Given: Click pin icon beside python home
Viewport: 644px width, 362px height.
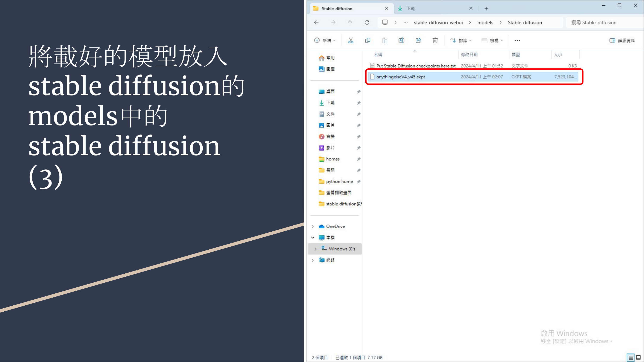Looking at the screenshot, I should coord(359,182).
